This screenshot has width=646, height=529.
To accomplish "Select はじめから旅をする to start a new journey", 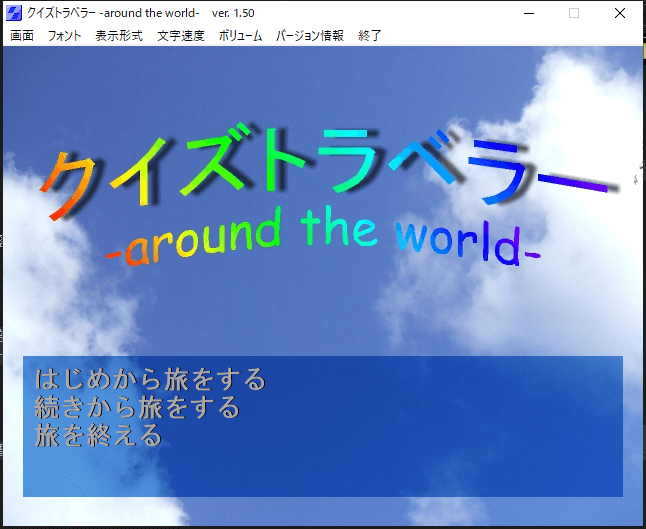I will (150, 380).
